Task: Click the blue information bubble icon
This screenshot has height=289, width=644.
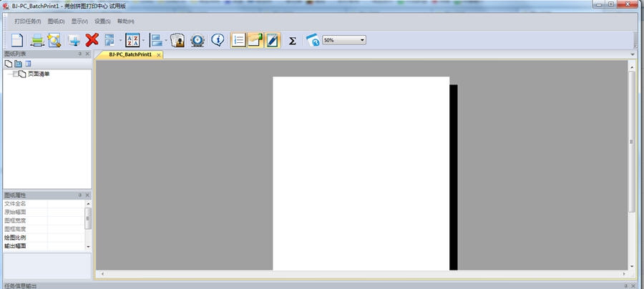Action: tap(218, 40)
